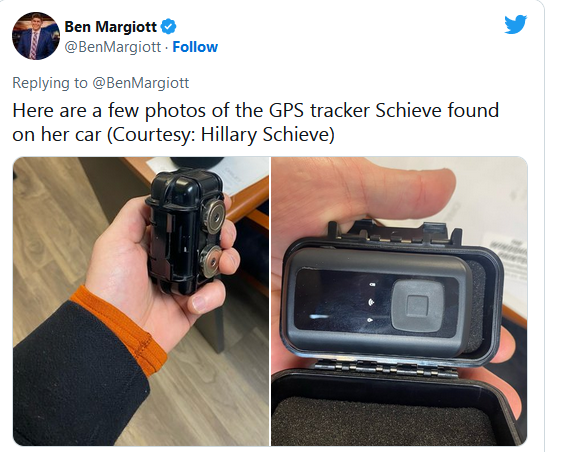Click the square button on GPS device
Viewport: 564px width, 452px height.
[418, 305]
